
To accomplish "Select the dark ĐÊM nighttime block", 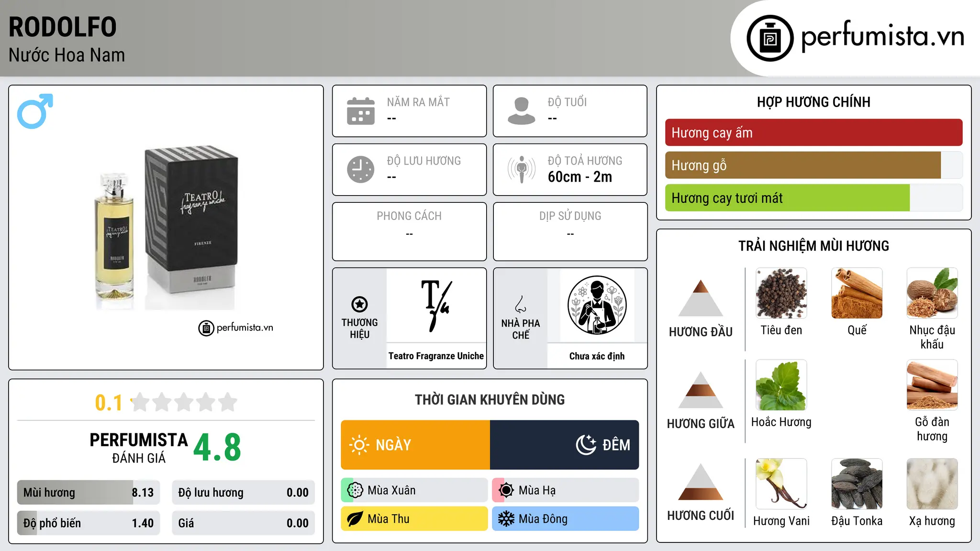I will tap(565, 445).
